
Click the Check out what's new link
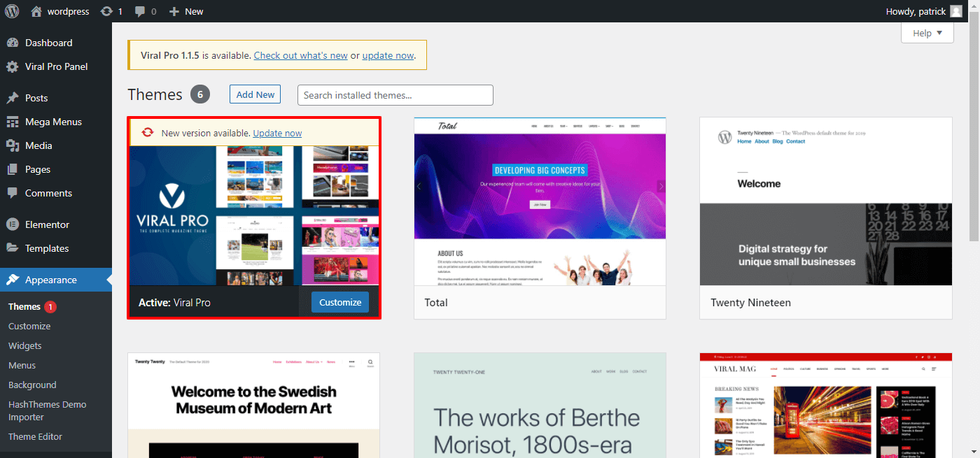pyautogui.click(x=301, y=55)
